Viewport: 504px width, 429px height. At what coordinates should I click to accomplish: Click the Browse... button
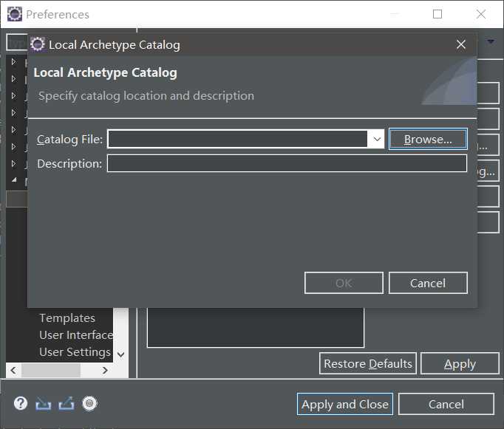tap(428, 139)
